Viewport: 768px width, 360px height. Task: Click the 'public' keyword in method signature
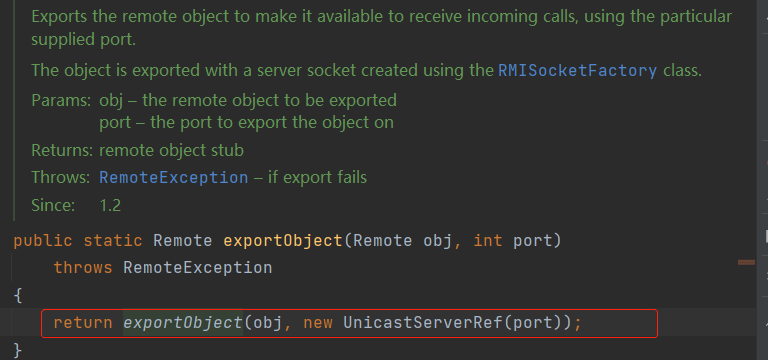(43, 241)
